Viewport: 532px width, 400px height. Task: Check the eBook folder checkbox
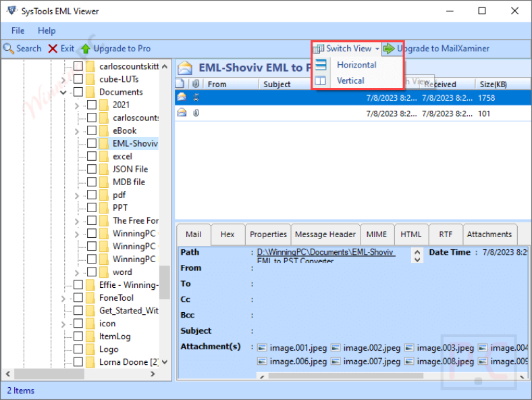[x=92, y=130]
